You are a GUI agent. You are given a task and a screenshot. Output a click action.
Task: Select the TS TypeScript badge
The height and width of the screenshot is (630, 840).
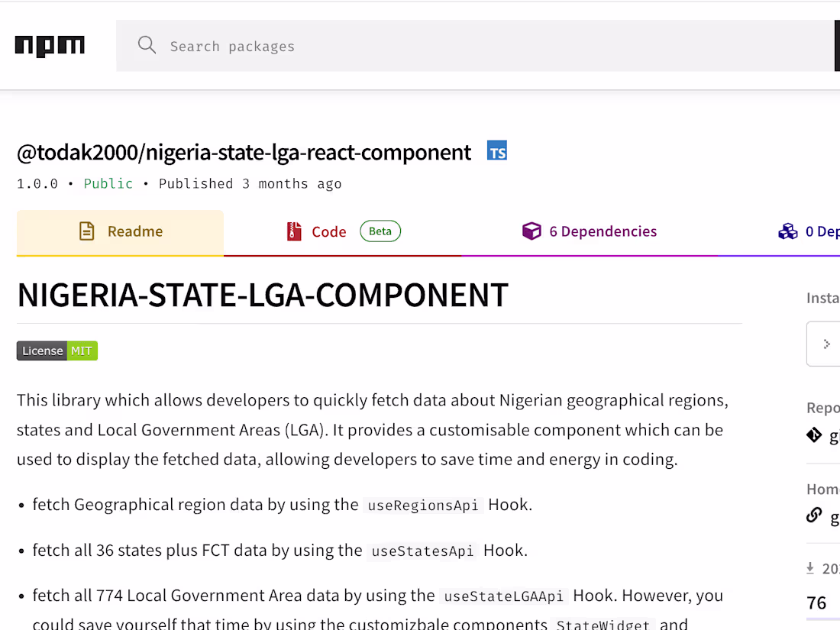coord(497,150)
